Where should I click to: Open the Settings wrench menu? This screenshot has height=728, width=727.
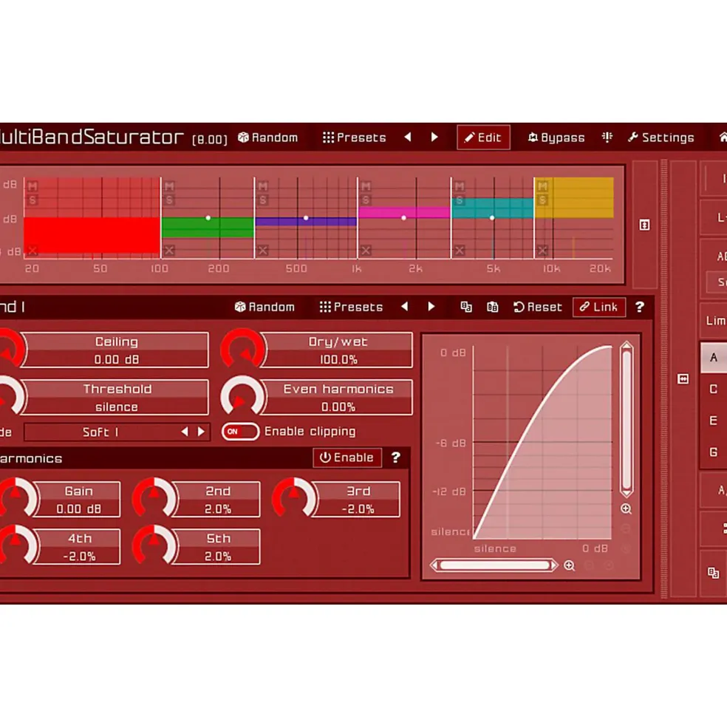[x=661, y=137]
